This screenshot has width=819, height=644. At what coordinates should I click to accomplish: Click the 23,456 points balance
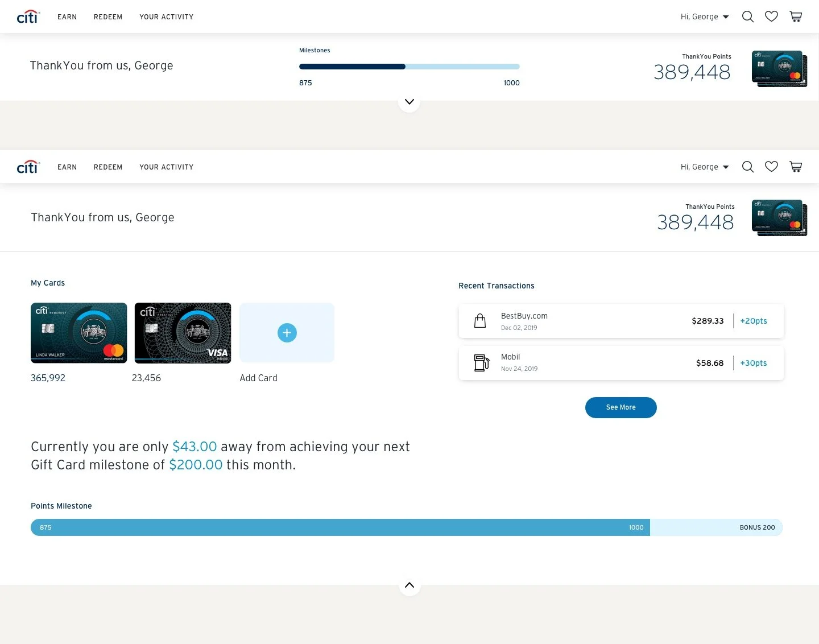click(x=147, y=378)
